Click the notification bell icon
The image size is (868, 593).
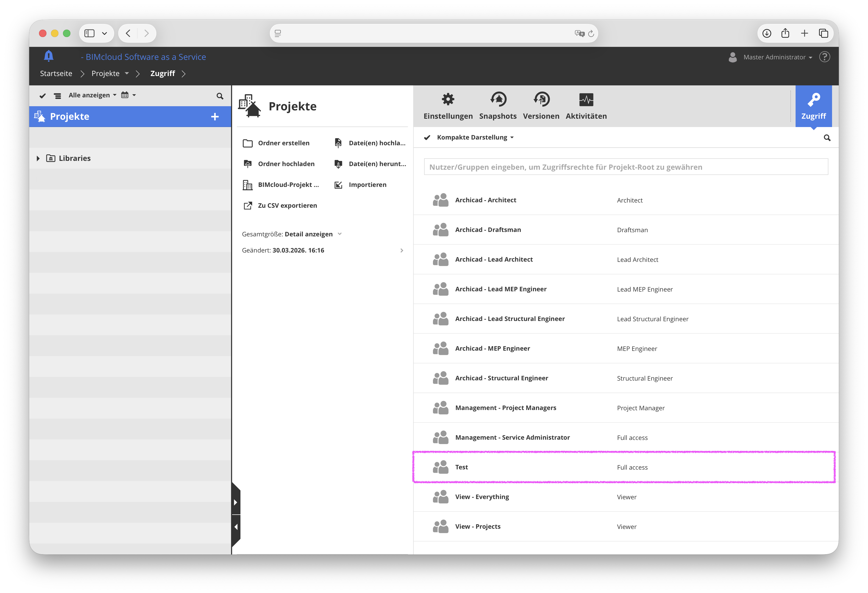pyautogui.click(x=48, y=56)
